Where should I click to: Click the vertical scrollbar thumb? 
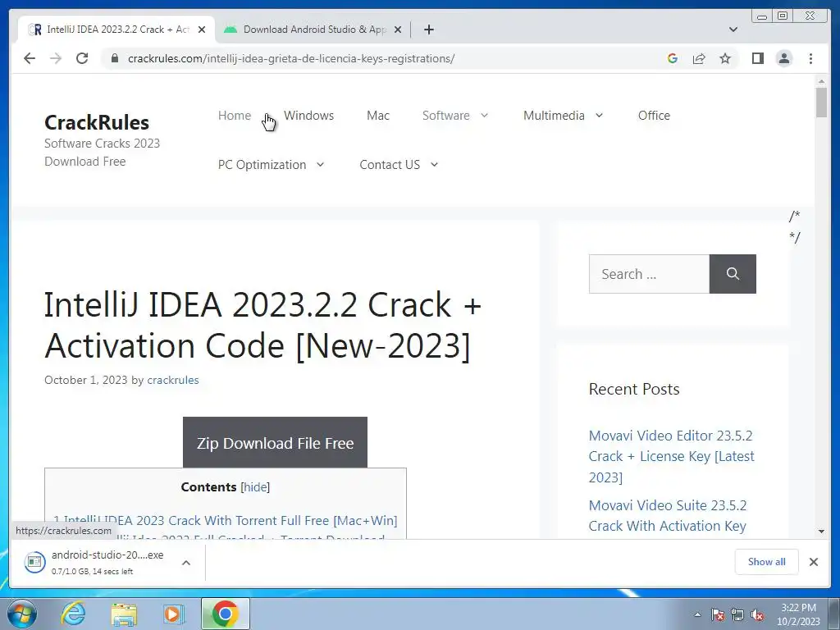(x=821, y=102)
